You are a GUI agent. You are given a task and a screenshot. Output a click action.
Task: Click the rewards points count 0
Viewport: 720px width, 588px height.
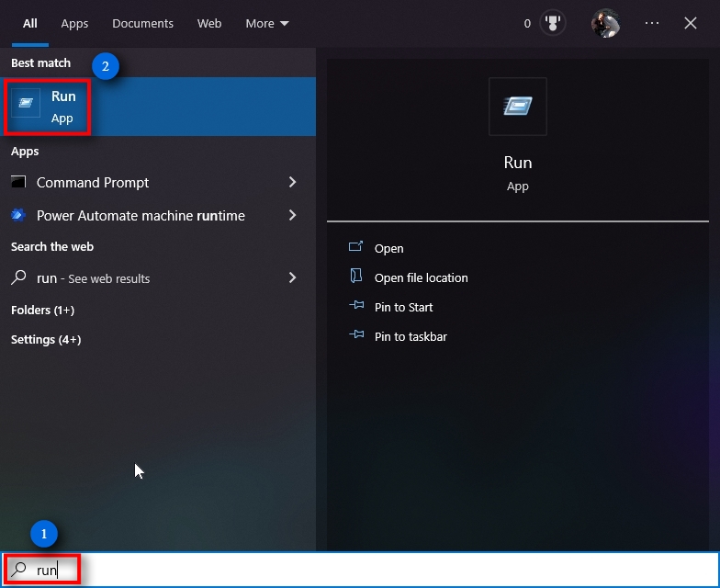(527, 24)
